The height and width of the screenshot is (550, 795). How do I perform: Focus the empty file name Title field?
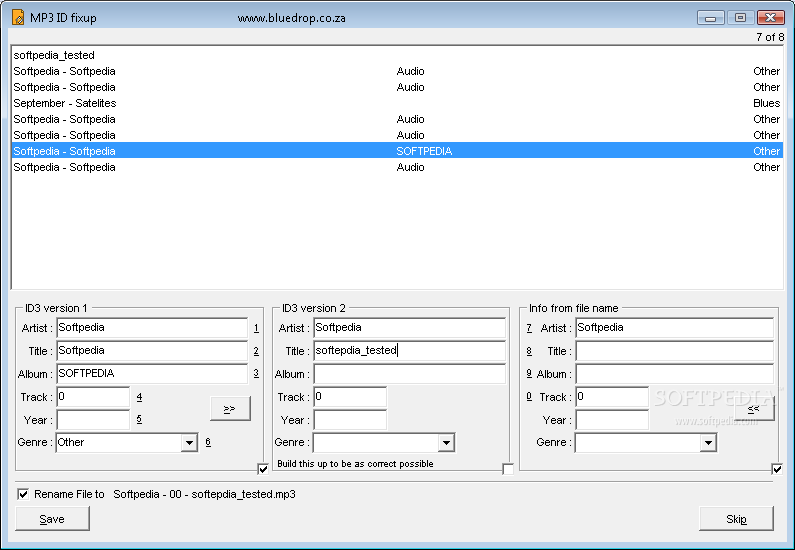[674, 351]
